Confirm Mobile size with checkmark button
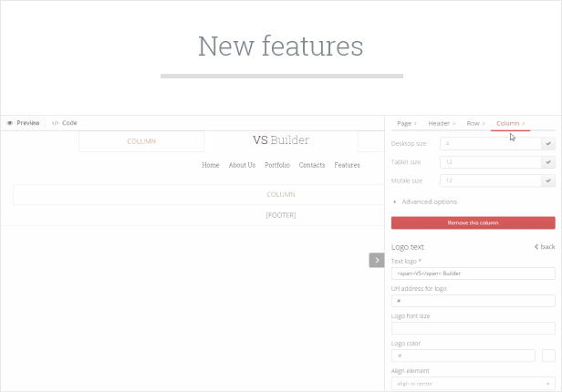Image resolution: width=562 pixels, height=392 pixels. tap(548, 181)
